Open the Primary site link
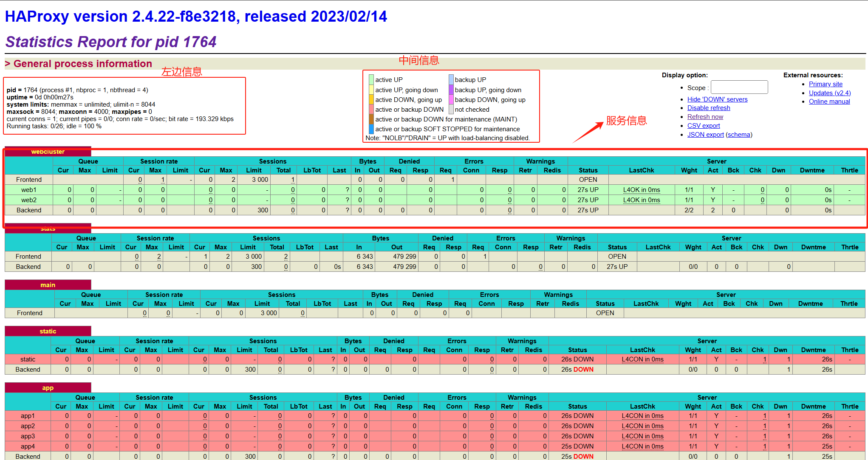Image resolution: width=868 pixels, height=460 pixels. [825, 84]
